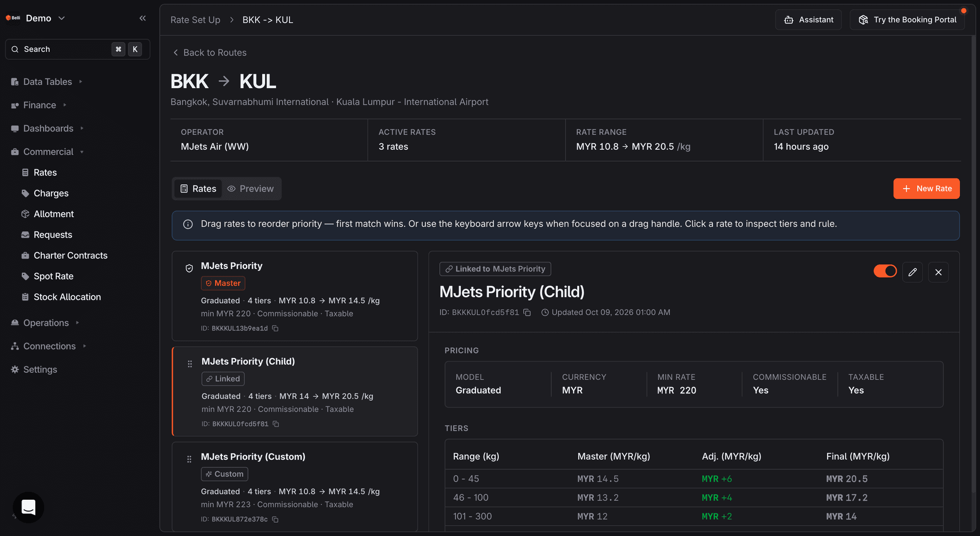Viewport: 980px width, 536px height.
Task: Copy the ID BKKKUL13b9ea1d
Action: tap(275, 328)
